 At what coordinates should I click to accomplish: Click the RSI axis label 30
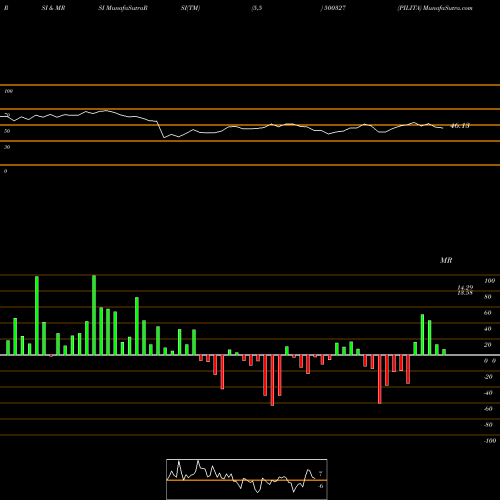(x=7, y=147)
